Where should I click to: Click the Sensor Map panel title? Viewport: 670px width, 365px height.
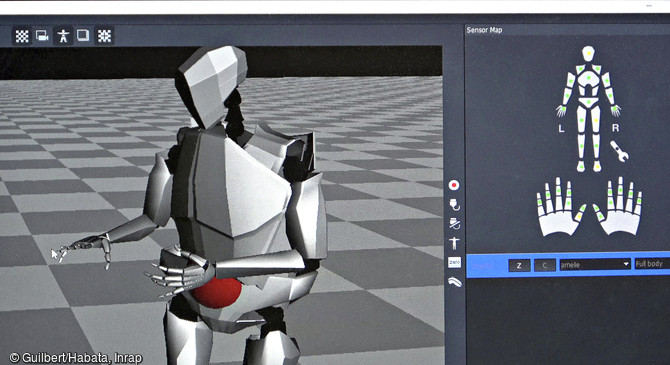coord(484,30)
